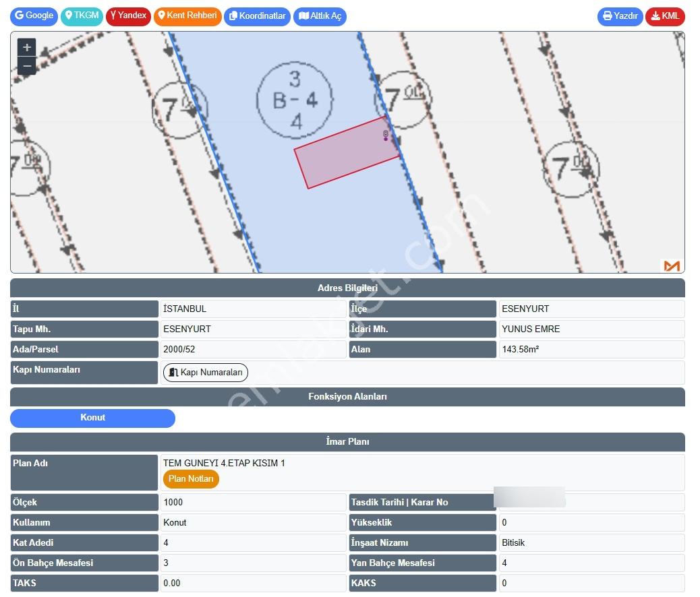700x597 pixels.
Task: Select the red highlighted parcel on the map
Action: [x=347, y=152]
